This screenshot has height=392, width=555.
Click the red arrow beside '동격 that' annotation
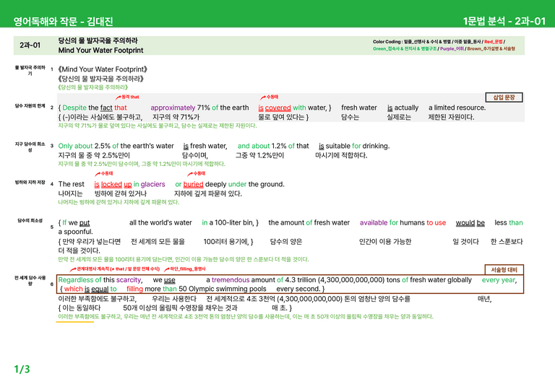pos(119,97)
